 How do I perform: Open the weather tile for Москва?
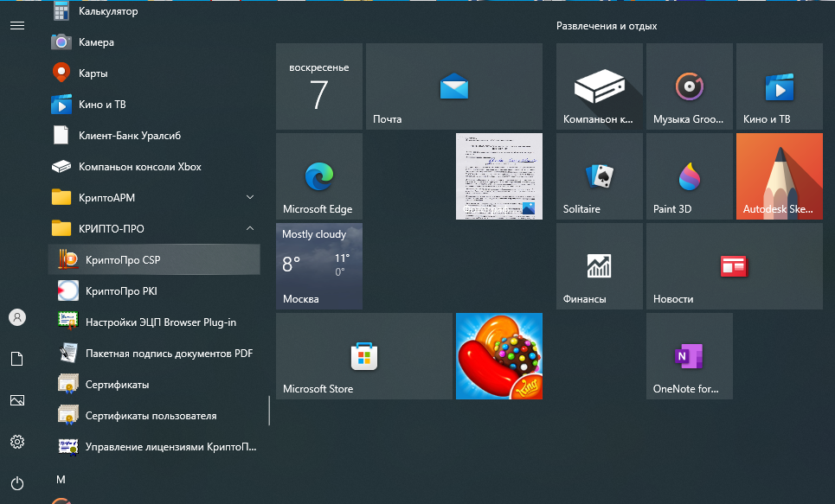pyautogui.click(x=319, y=266)
